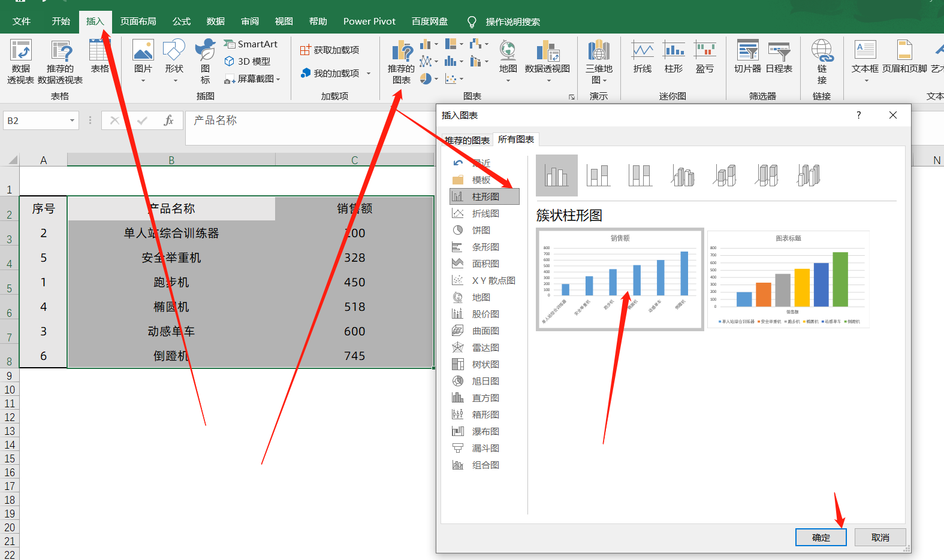The width and height of the screenshot is (944, 560).
Task: Select 饼图 in chart type list
Action: tap(481, 230)
